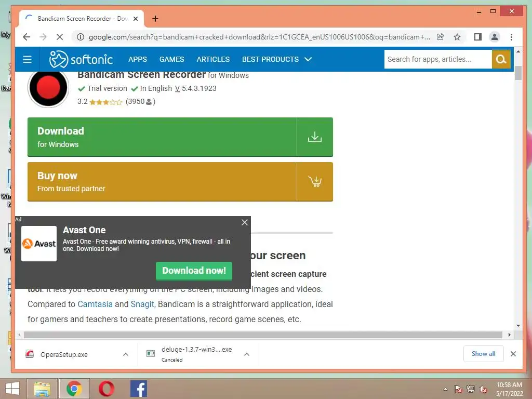Click the shopping cart icon on Buy now
This screenshot has width=532, height=399.
click(x=314, y=181)
